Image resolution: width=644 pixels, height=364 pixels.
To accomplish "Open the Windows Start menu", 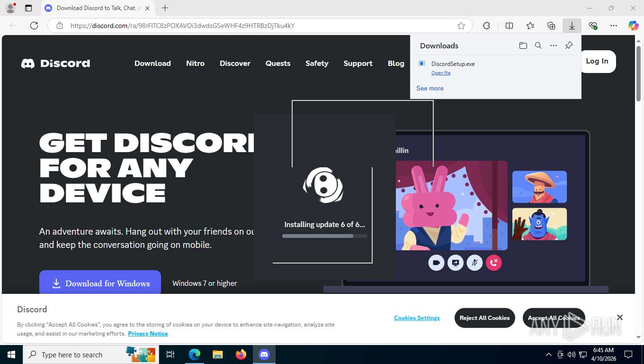I will coord(11,355).
